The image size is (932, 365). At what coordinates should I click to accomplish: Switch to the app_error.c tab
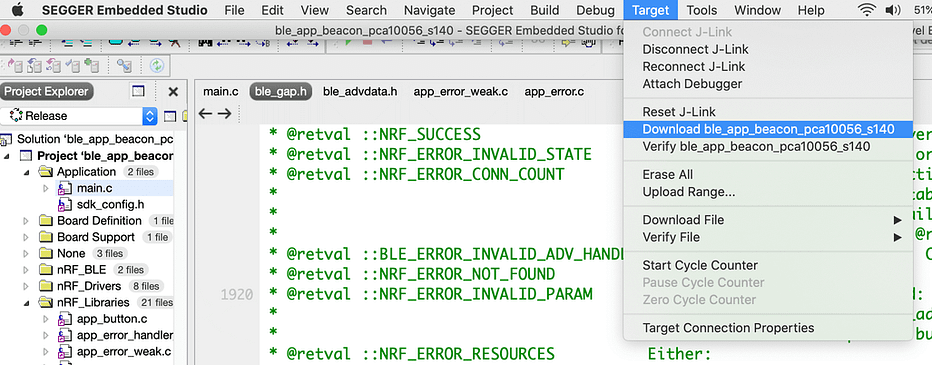coord(554,92)
